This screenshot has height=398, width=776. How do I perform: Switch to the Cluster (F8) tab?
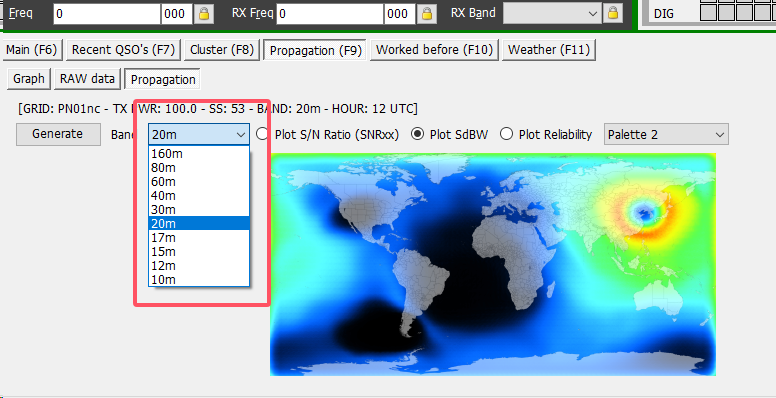click(222, 50)
